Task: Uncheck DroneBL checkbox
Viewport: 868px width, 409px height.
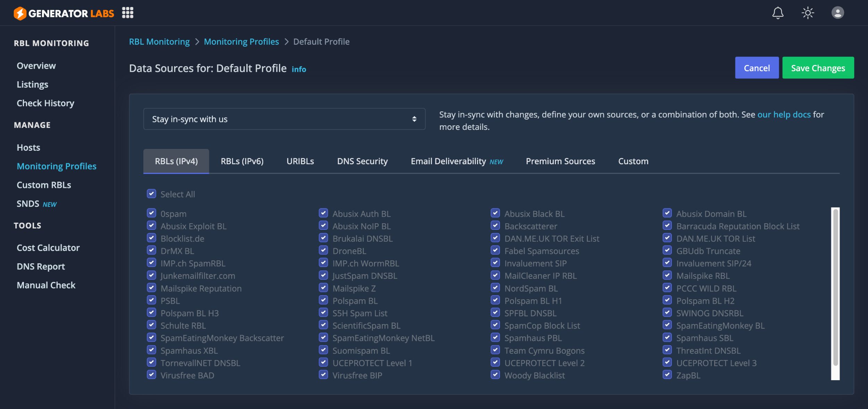Action: (323, 250)
